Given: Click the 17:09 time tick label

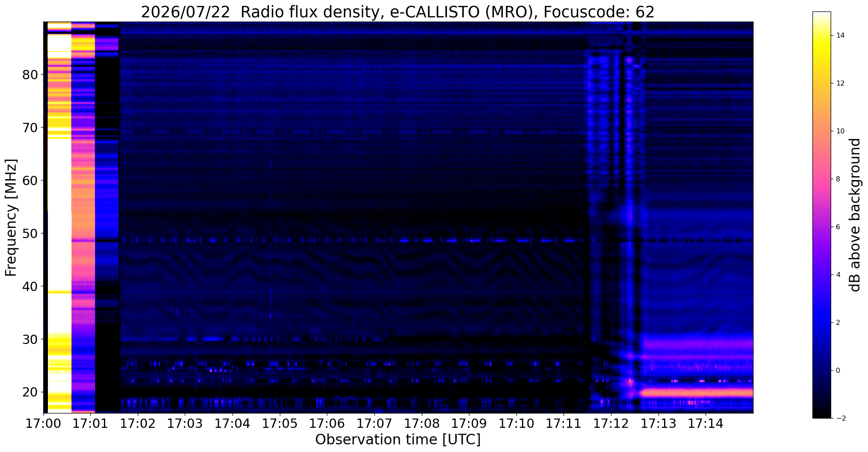Looking at the screenshot, I should click(x=469, y=424).
